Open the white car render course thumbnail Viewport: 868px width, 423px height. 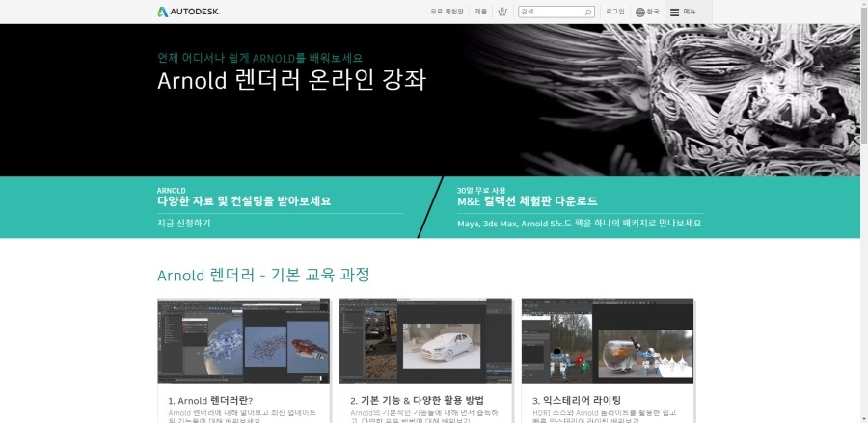tap(425, 341)
